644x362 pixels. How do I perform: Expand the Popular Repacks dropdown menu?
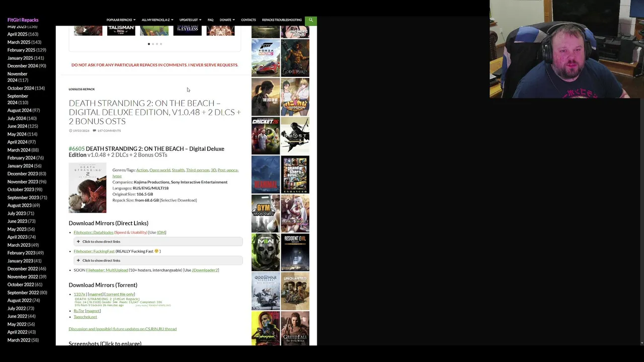(x=121, y=20)
